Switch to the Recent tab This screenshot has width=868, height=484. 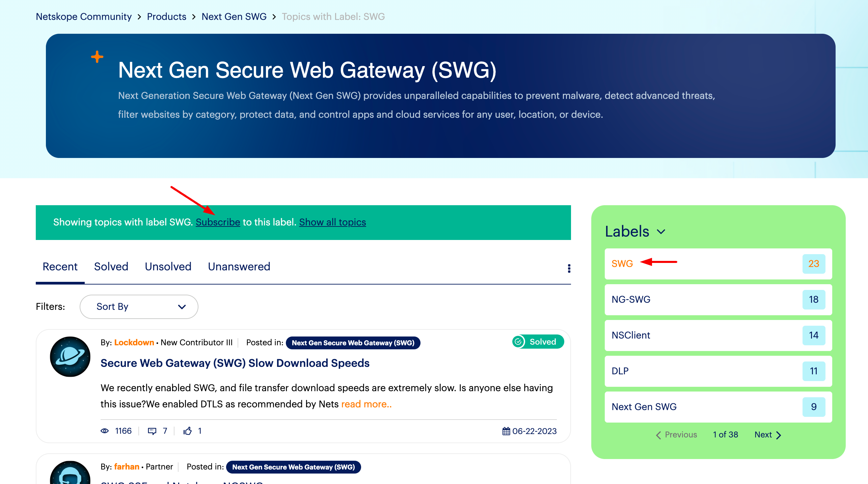(x=60, y=267)
